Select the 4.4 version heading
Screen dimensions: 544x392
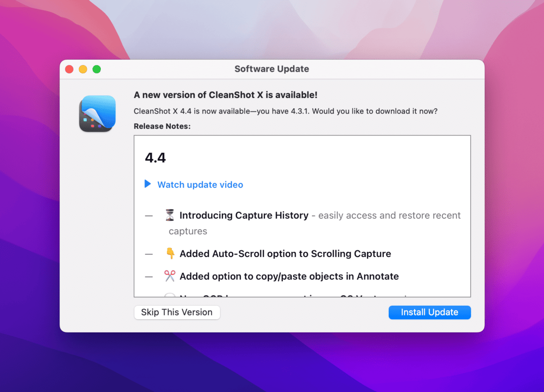(155, 157)
